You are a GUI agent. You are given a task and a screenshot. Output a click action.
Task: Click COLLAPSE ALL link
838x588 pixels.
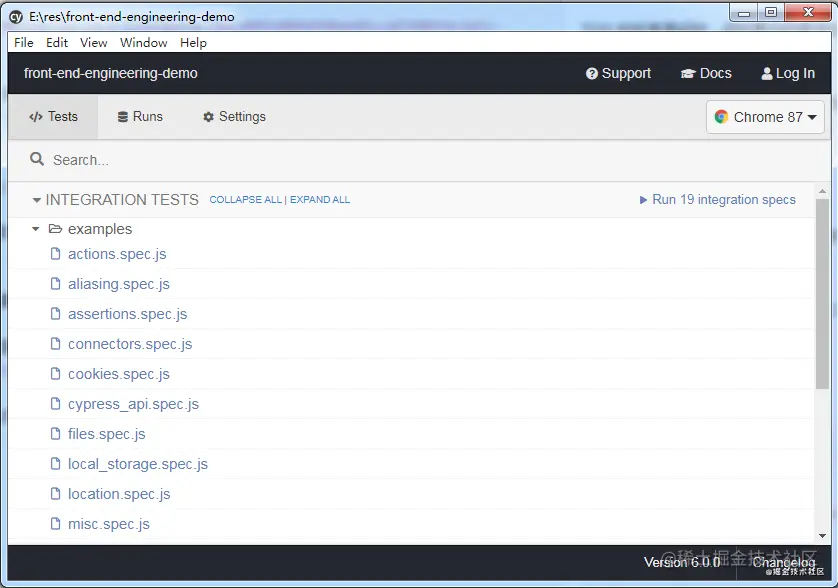245,199
